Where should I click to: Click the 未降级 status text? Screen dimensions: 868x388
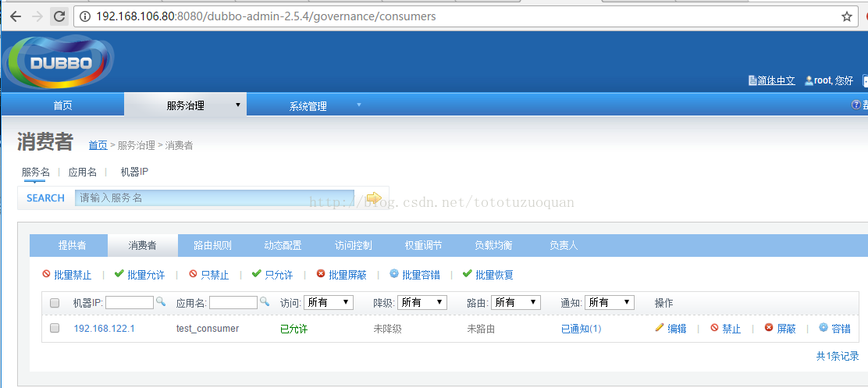pyautogui.click(x=387, y=329)
